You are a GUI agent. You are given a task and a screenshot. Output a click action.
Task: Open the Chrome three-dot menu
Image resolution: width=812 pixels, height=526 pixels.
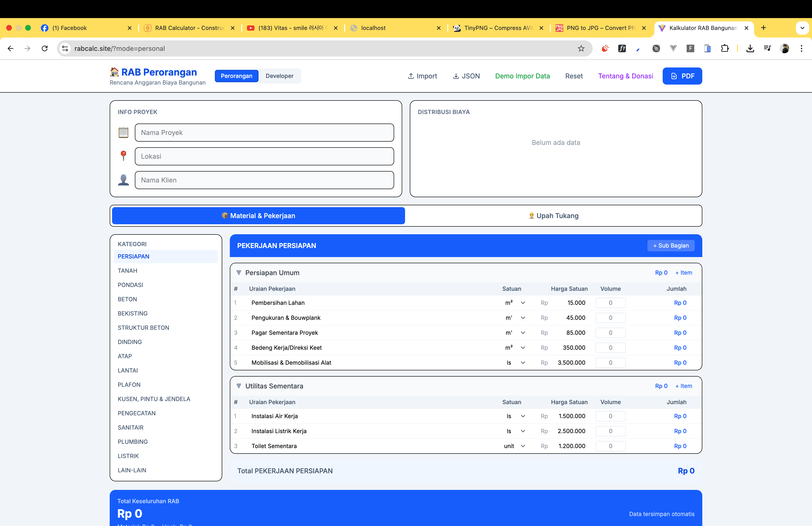tap(801, 48)
